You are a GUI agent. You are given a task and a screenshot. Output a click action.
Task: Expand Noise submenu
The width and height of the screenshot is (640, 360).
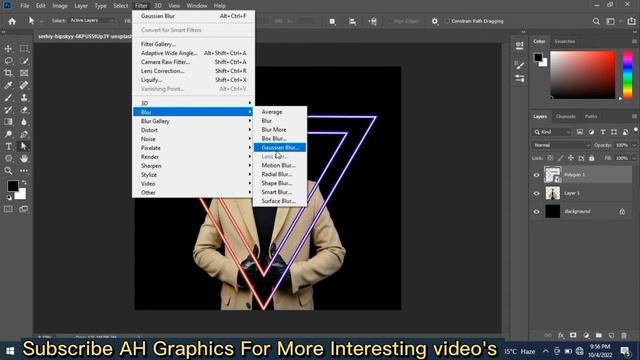pyautogui.click(x=193, y=139)
